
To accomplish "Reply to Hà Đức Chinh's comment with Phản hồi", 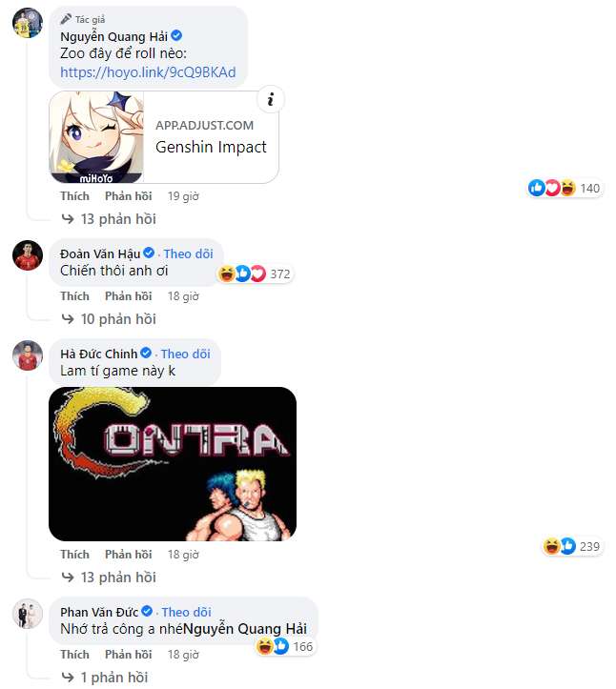I will [x=129, y=555].
